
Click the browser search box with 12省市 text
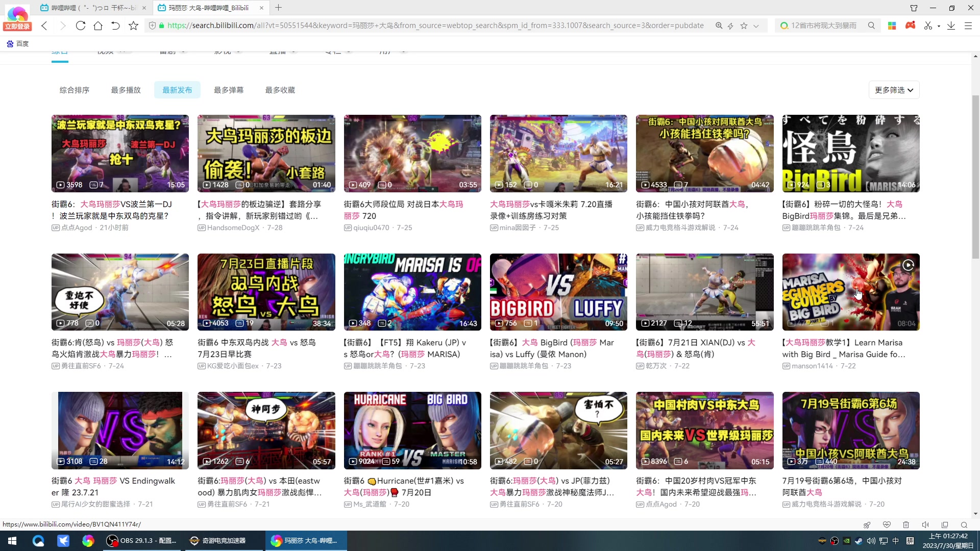click(824, 26)
